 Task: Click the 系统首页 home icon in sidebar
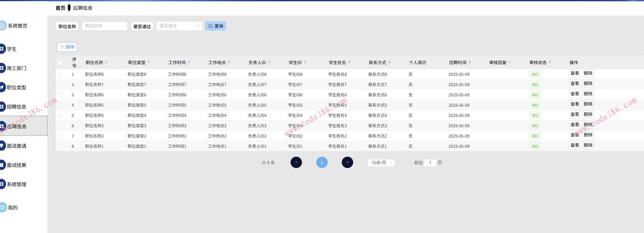point(2,26)
